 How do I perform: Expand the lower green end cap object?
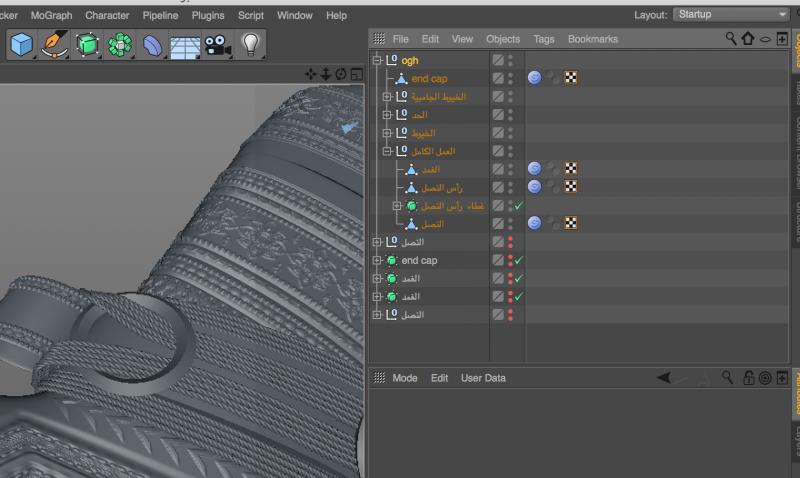(377, 260)
